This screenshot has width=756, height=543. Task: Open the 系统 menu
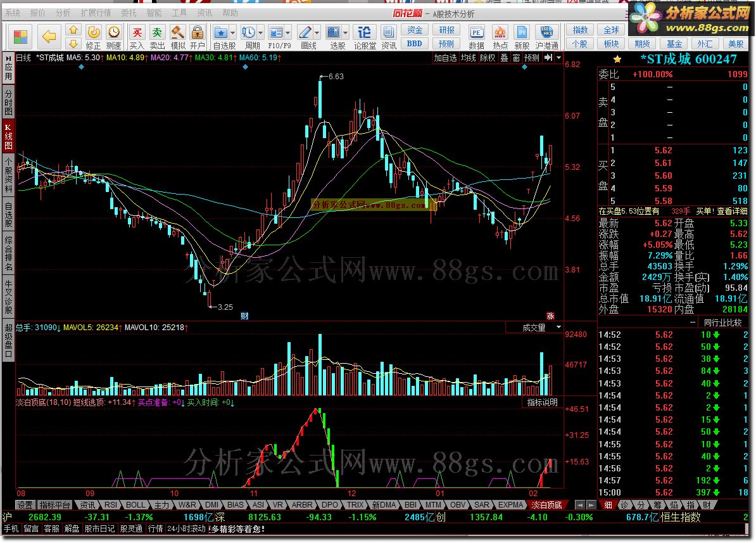tap(13, 13)
